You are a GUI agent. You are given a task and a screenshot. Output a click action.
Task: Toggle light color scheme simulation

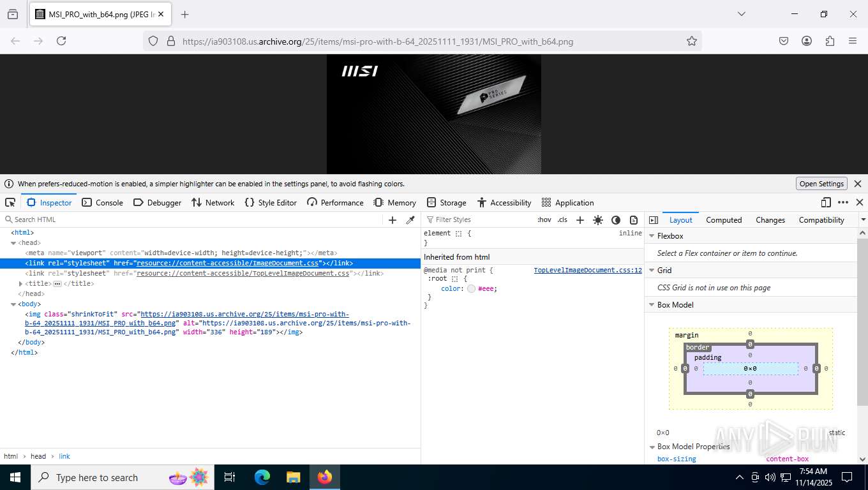tap(597, 219)
